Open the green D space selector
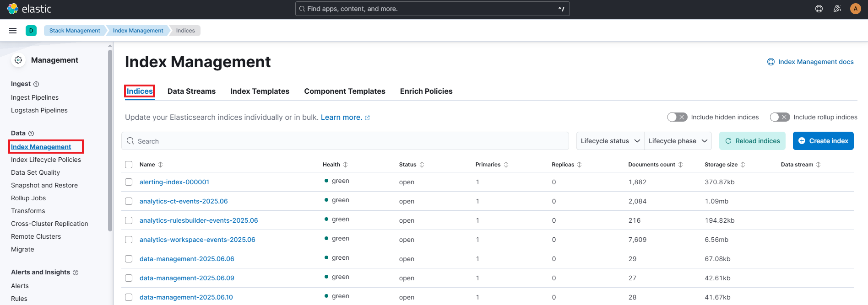The width and height of the screenshot is (868, 305). (x=31, y=31)
